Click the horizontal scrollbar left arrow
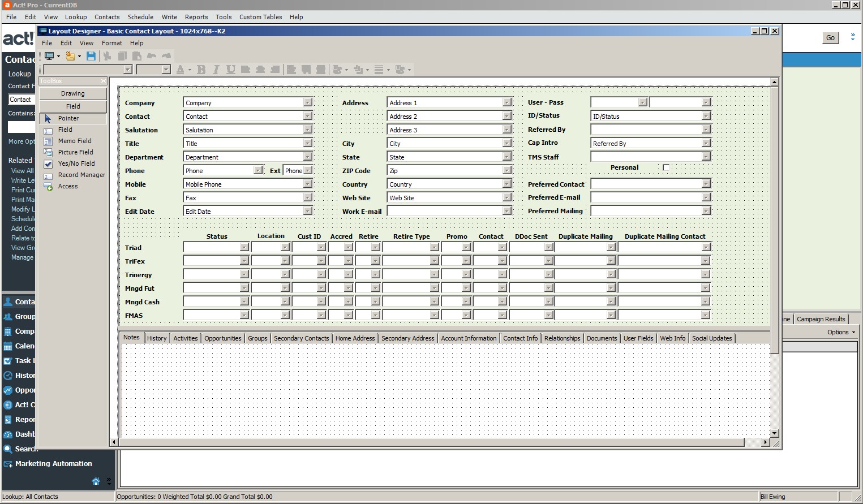The height and width of the screenshot is (504, 863). coord(114,442)
